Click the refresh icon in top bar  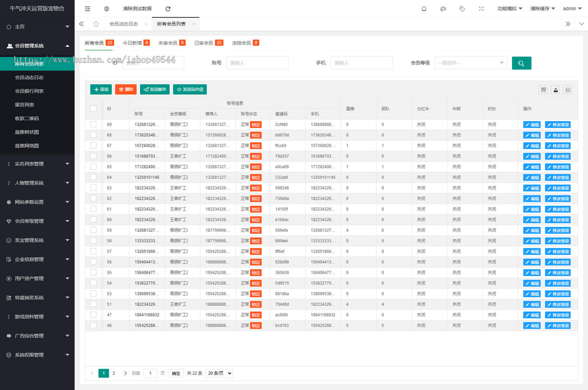168,9
